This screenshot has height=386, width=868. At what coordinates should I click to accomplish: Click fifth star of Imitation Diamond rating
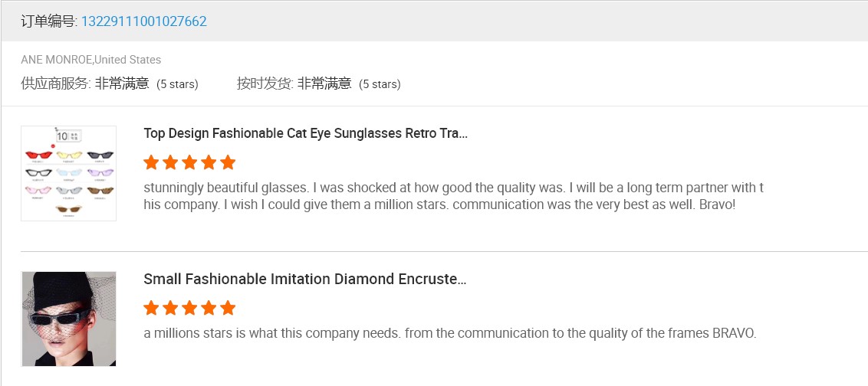228,308
